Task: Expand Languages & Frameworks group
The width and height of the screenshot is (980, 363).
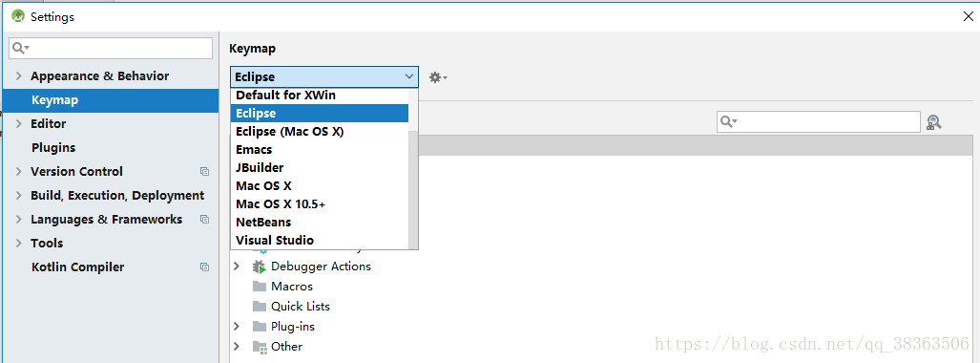Action: pos(19,219)
